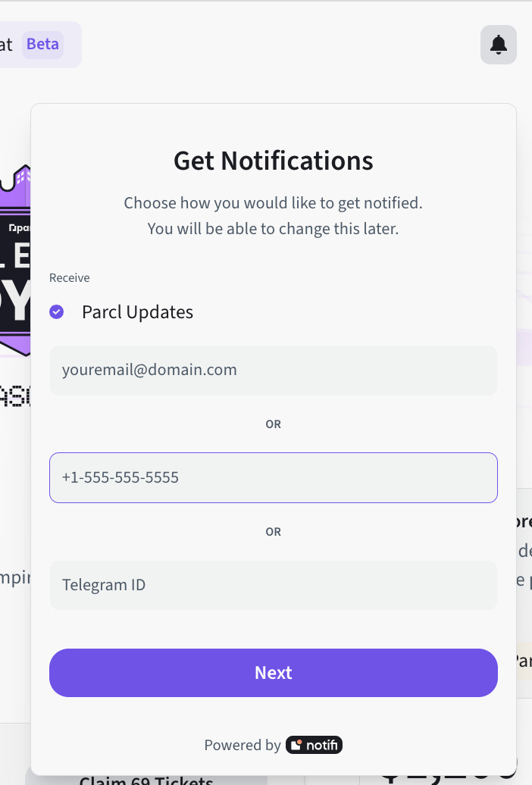532x785 pixels.
Task: Click the purple checkmark icon beside Parcl Updates
Action: pos(57,311)
